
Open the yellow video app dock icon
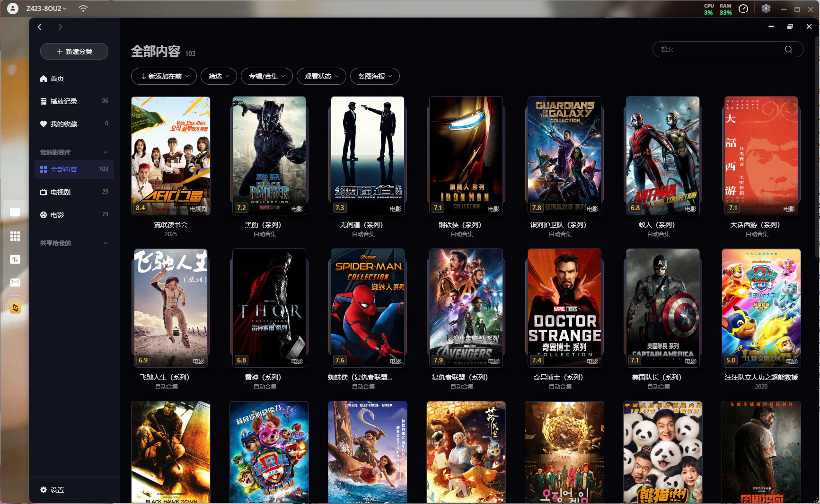click(15, 308)
